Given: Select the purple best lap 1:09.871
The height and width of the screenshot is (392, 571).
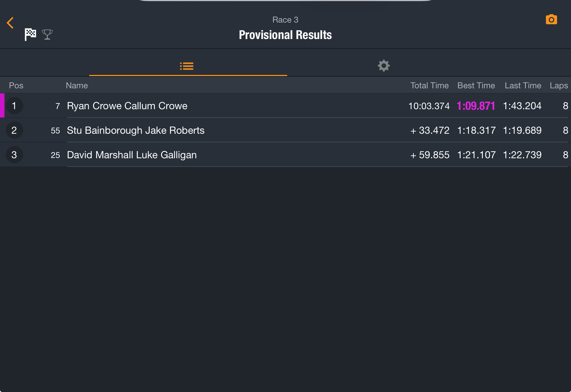Looking at the screenshot, I should click(476, 106).
